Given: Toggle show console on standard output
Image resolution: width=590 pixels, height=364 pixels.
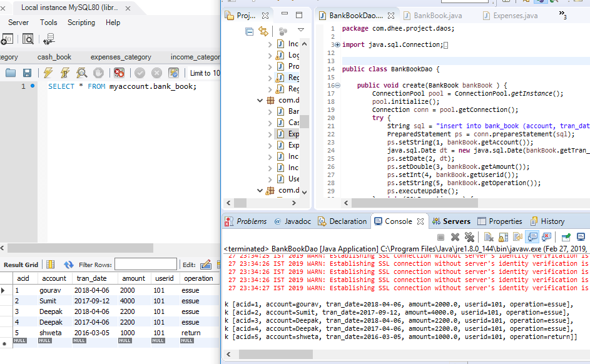Looking at the screenshot, I should click(x=532, y=237).
